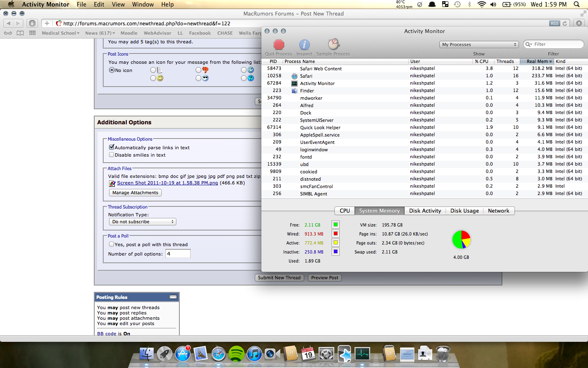Uncheck 'Automatically parse links in text'
This screenshot has width=588, height=368.
tap(111, 147)
